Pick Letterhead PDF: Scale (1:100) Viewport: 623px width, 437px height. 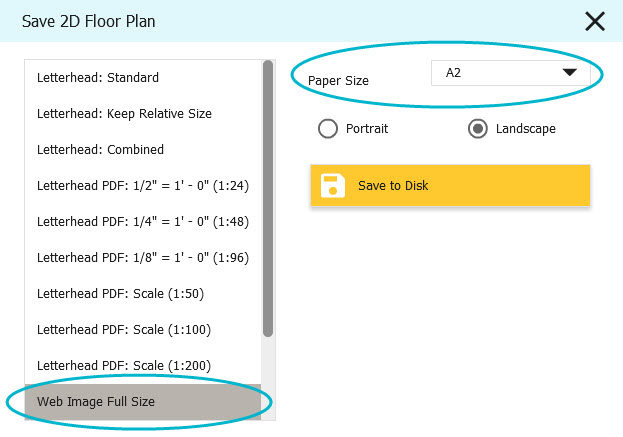pyautogui.click(x=143, y=330)
